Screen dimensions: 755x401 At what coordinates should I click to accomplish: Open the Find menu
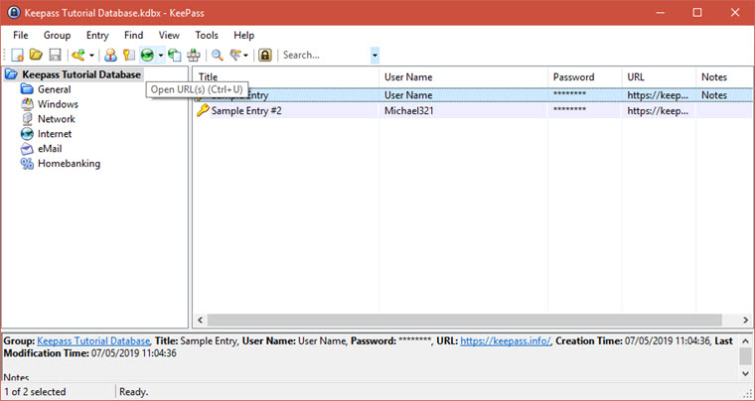tap(133, 35)
